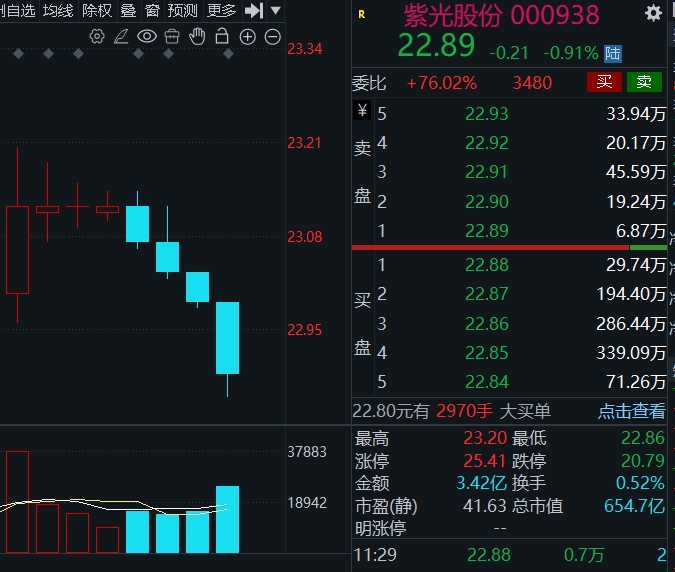Click the 23.34 price axis label
The width and height of the screenshot is (675, 572).
point(304,49)
